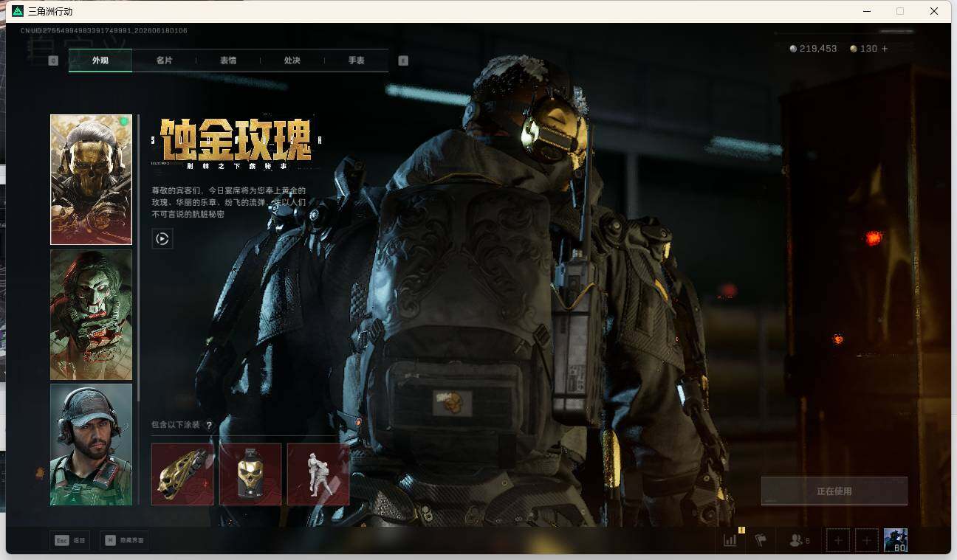The height and width of the screenshot is (560, 957).
Task: Open the level 60 player avatar
Action: click(896, 540)
